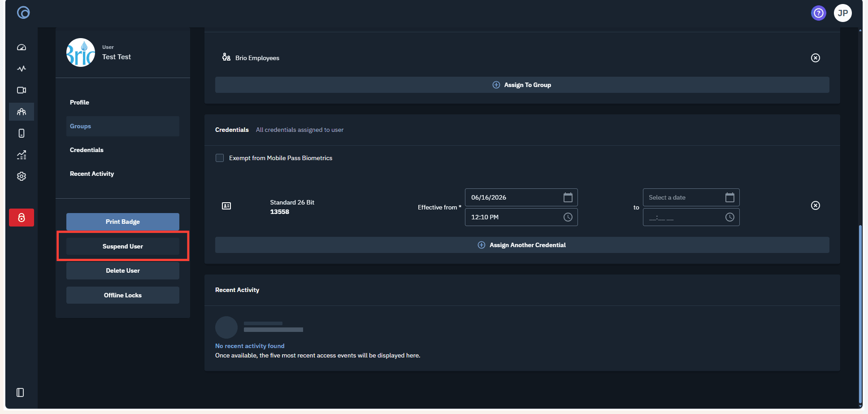Open the video camera section in sidebar
Image resolution: width=868 pixels, height=414 pixels.
click(22, 90)
